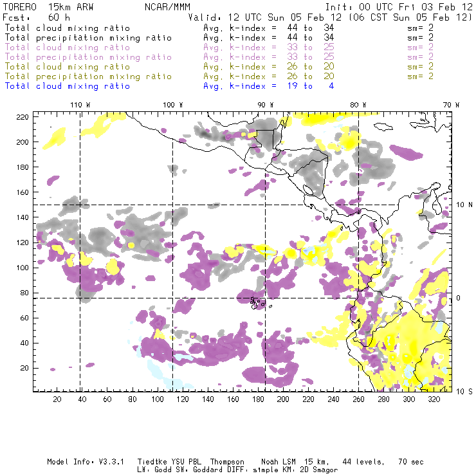Click the 'Thompson' microphysics label
Screen dimensions: 476x476
click(227, 462)
